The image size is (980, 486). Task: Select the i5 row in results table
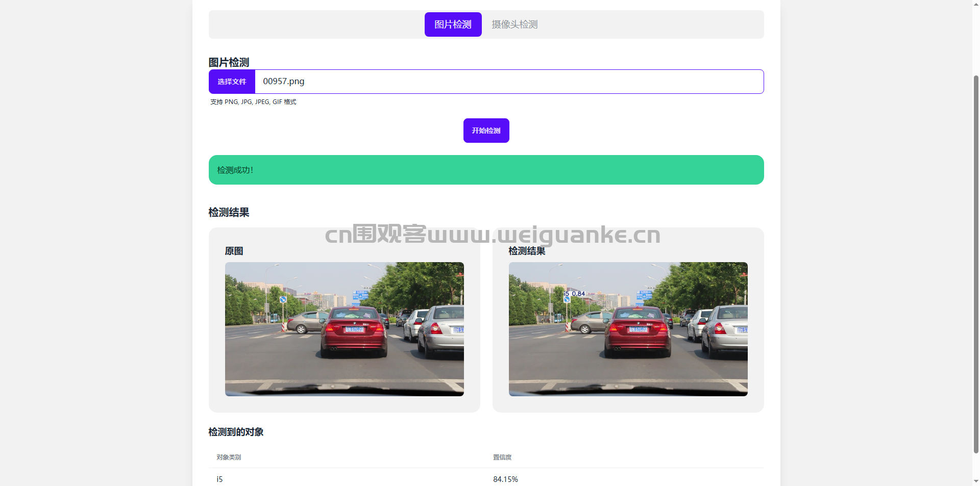(219, 479)
